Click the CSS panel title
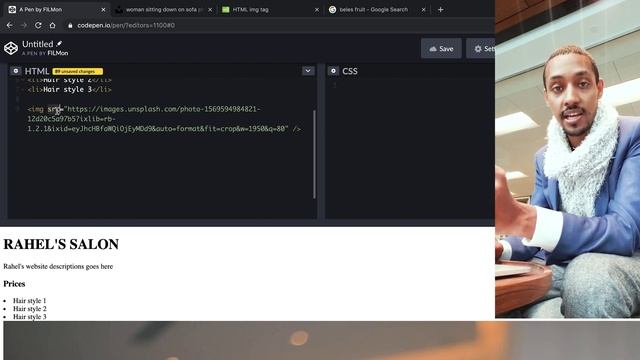The width and height of the screenshot is (640, 360). pos(350,71)
